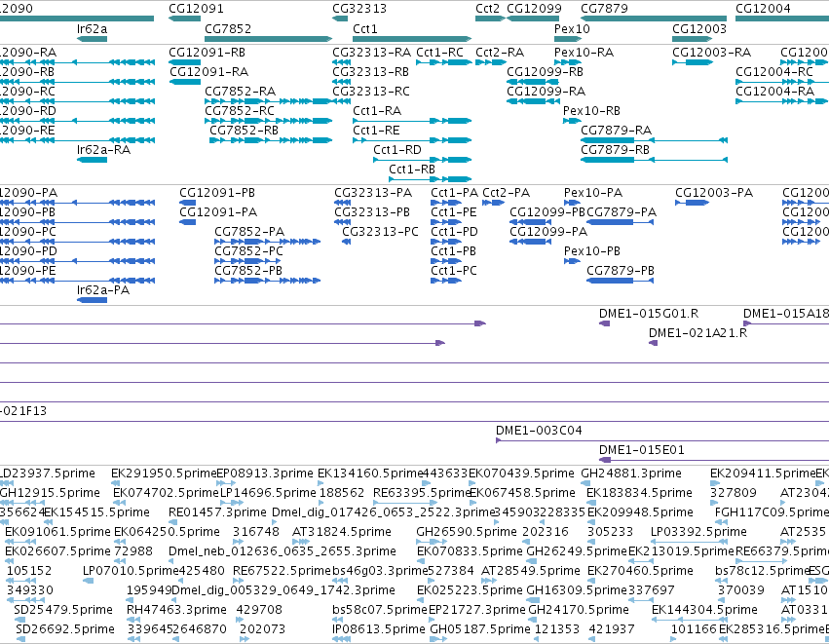Select EST AT31824.5prime
829x644 pixels.
pyautogui.click(x=300, y=542)
